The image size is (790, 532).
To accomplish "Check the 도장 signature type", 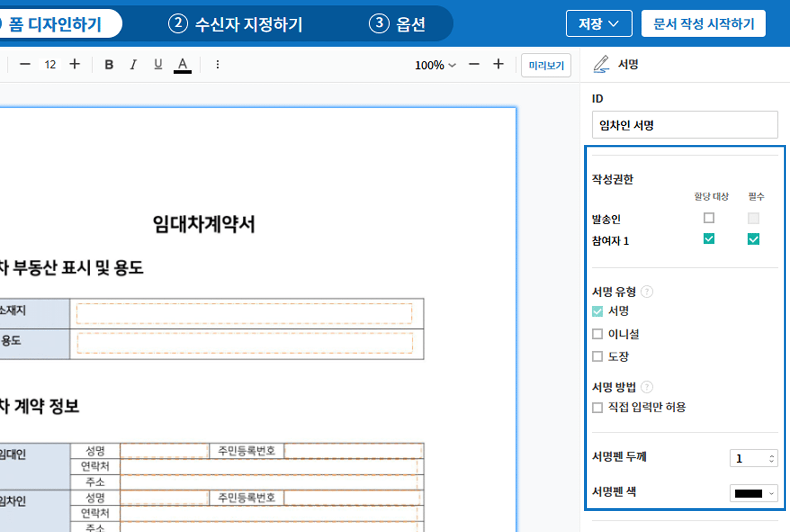I will click(x=597, y=357).
